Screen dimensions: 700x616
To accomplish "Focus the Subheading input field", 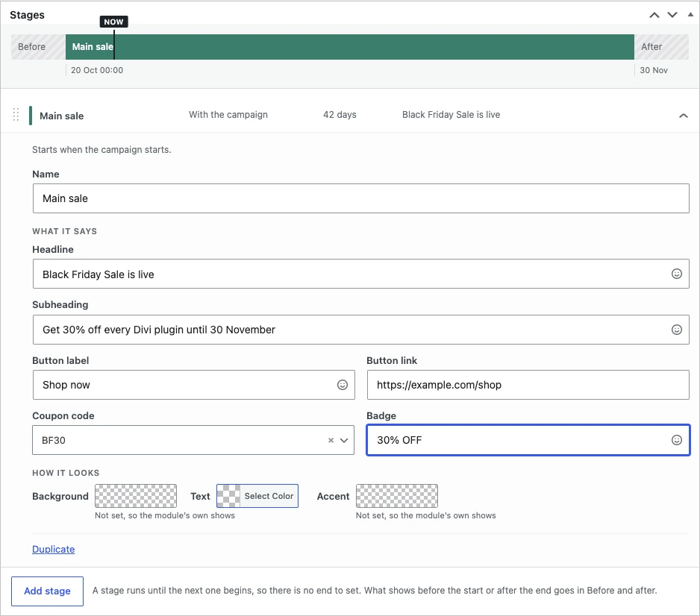I will tap(360, 330).
